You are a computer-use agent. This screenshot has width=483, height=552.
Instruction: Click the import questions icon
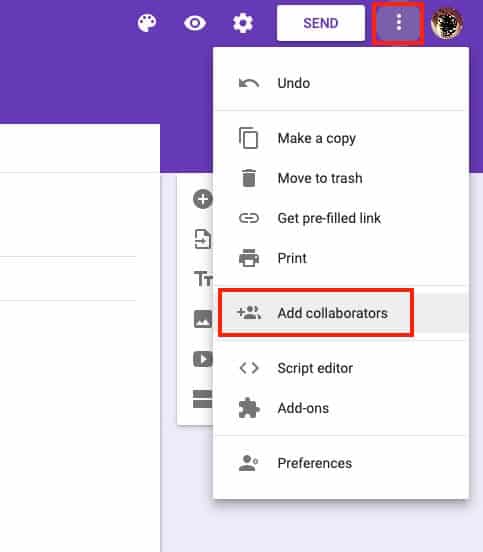coord(203,239)
